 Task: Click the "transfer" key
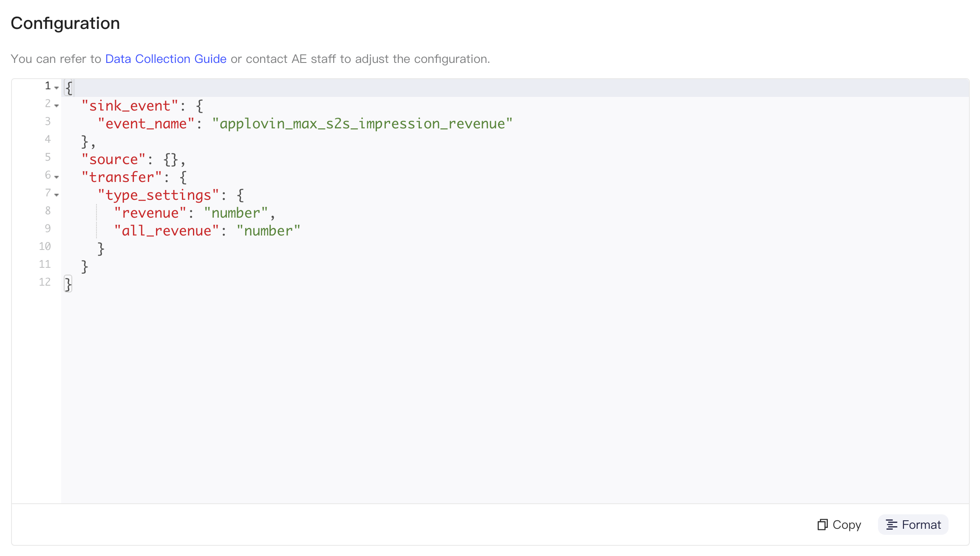coord(122,177)
